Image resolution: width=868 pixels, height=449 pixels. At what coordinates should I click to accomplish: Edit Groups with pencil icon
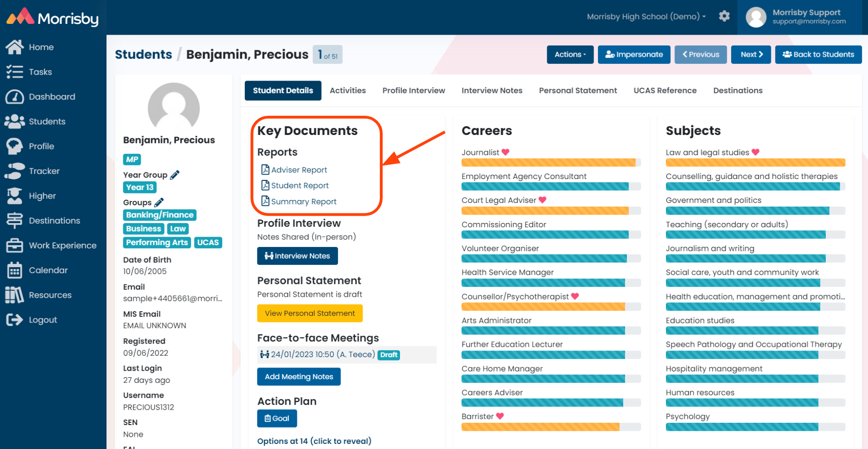[x=159, y=202]
